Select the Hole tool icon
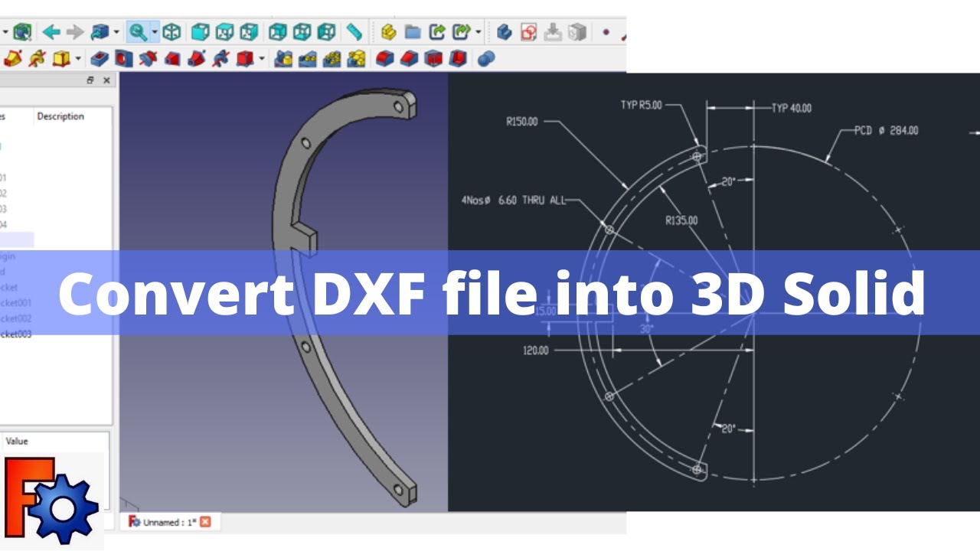Screen dimensions: 980x551 click(x=123, y=58)
